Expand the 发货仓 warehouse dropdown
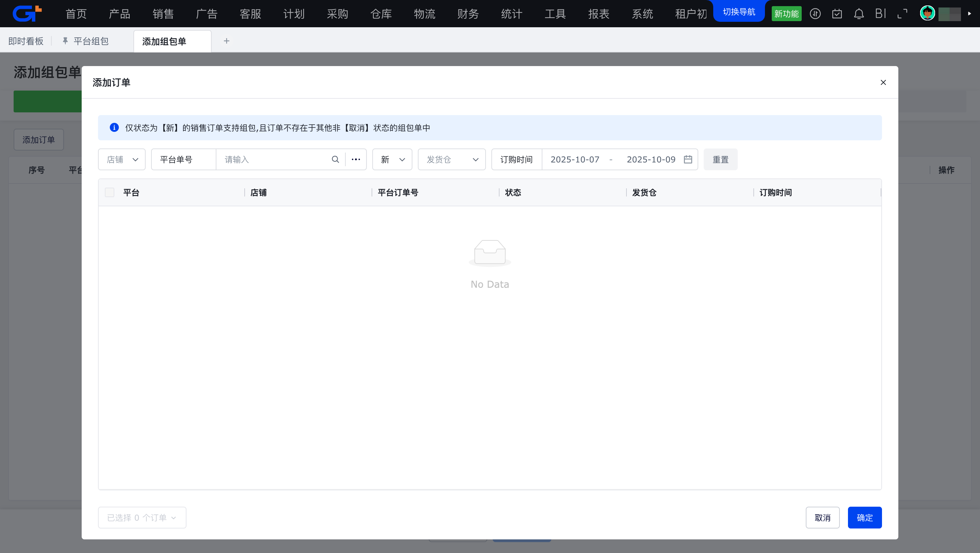Viewport: 980px width, 553px height. pos(452,159)
